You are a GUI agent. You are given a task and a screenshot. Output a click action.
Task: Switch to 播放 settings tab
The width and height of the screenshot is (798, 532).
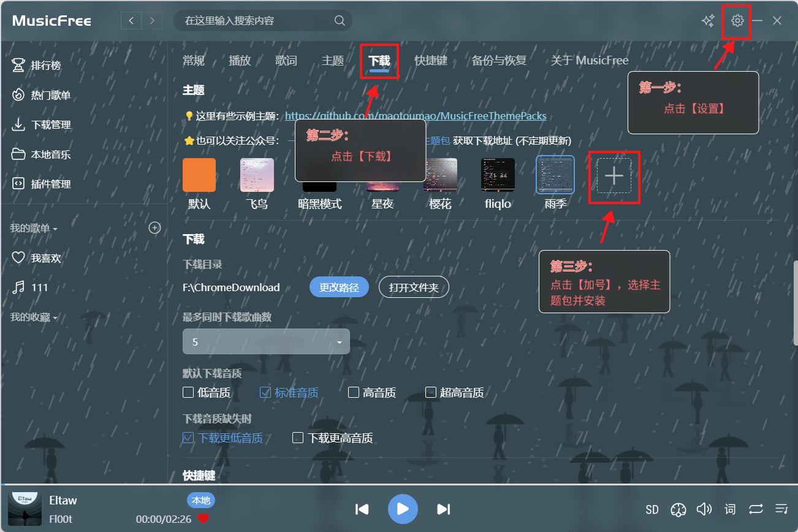pos(240,60)
